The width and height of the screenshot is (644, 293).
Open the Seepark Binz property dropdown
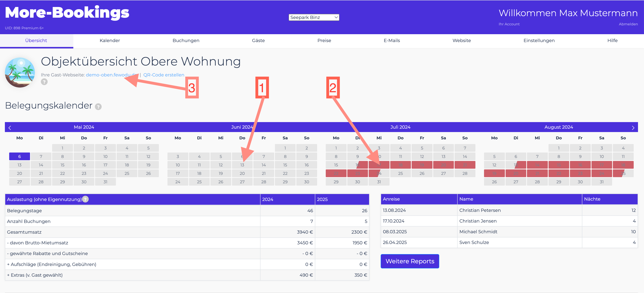pyautogui.click(x=314, y=17)
